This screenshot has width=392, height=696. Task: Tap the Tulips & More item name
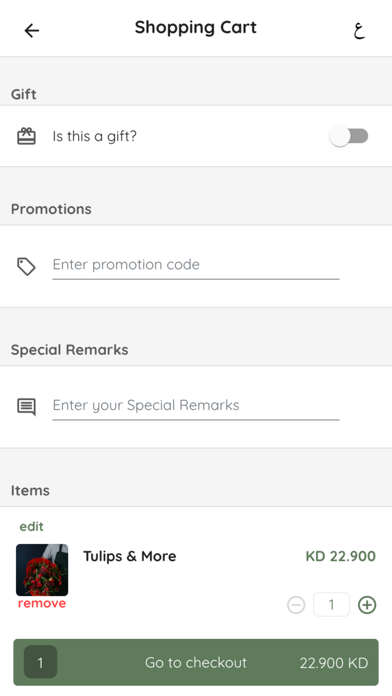[x=130, y=556]
